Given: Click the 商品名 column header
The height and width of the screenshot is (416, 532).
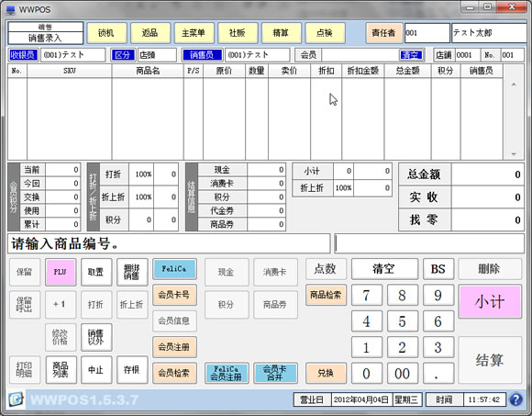Looking at the screenshot, I should (148, 71).
